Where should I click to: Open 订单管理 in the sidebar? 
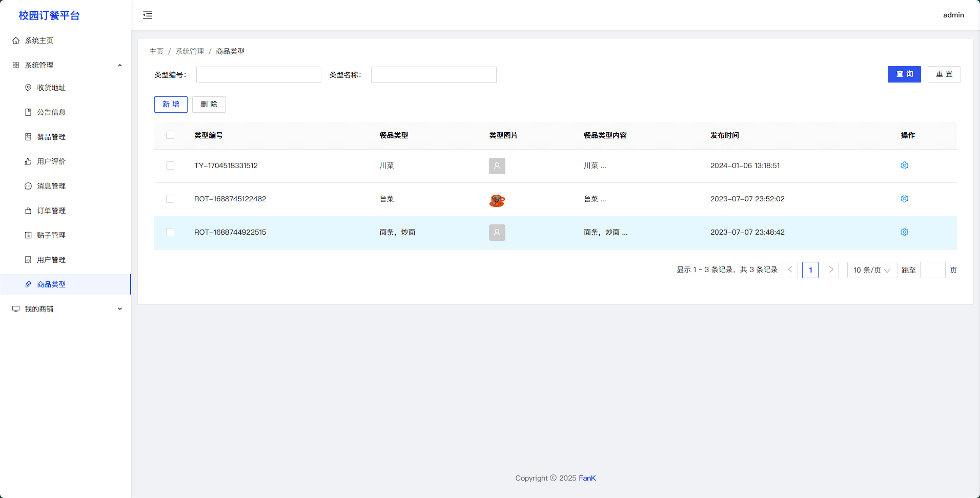(x=51, y=211)
